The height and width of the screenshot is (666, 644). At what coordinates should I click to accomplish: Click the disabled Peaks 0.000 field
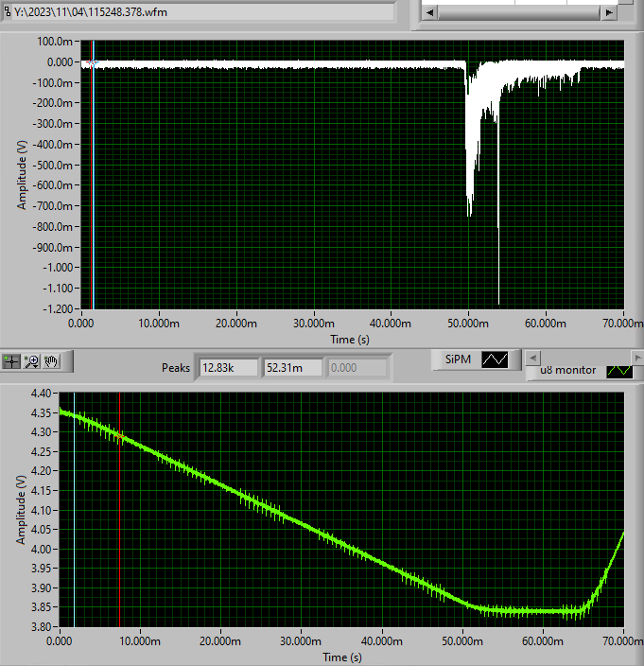tap(357, 368)
